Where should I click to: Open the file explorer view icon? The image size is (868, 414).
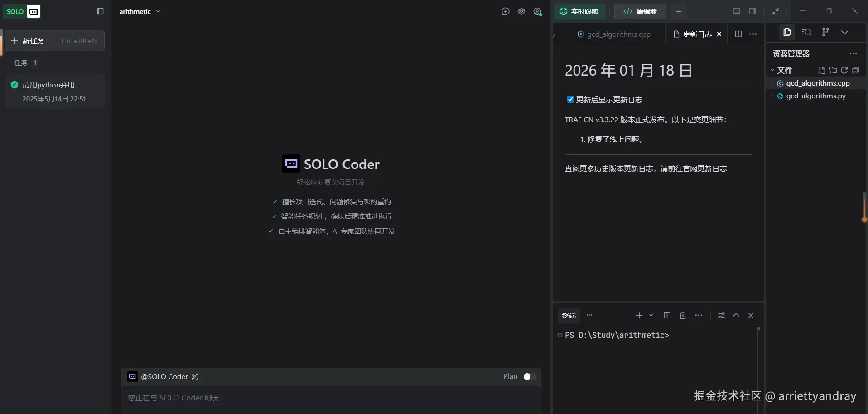(x=787, y=32)
